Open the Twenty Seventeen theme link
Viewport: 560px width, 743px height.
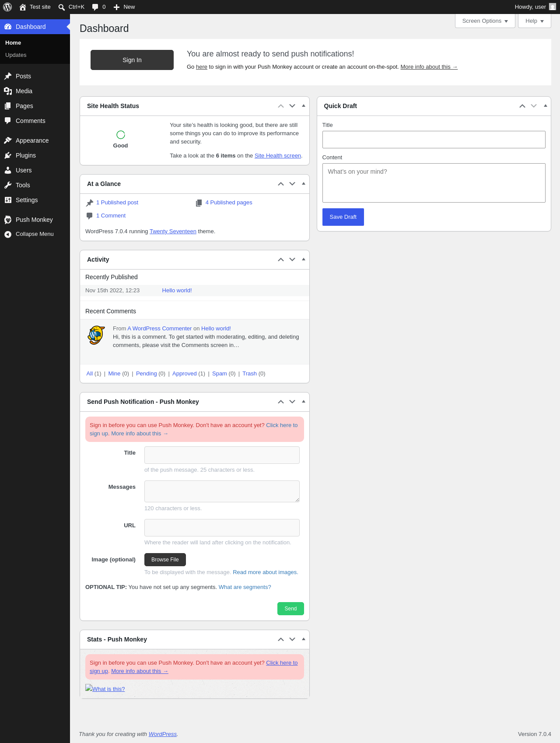(173, 231)
